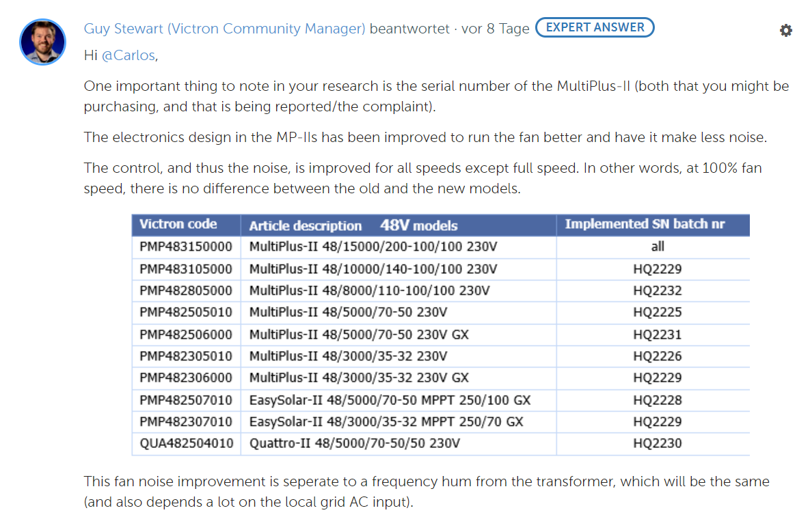Click 'EasySolar-II 48/3000/35-32 MPPT 250/70 GX' cell
This screenshot has width=797, height=532.
[x=386, y=422]
